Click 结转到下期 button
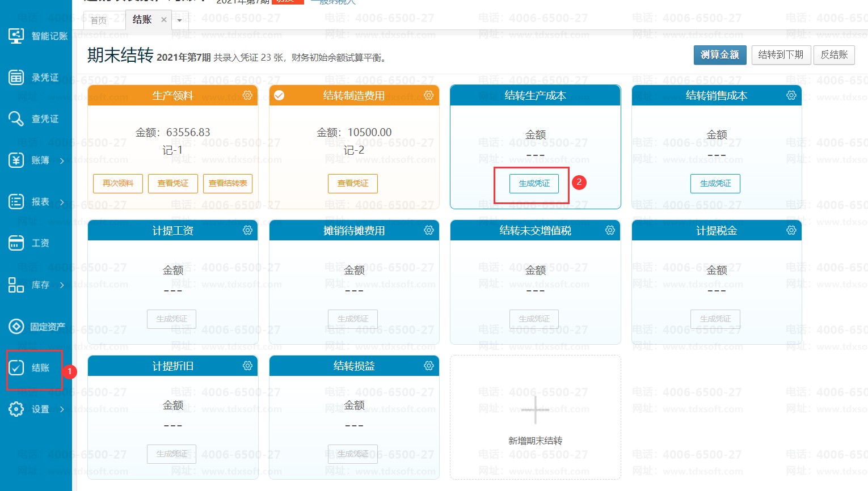 781,55
